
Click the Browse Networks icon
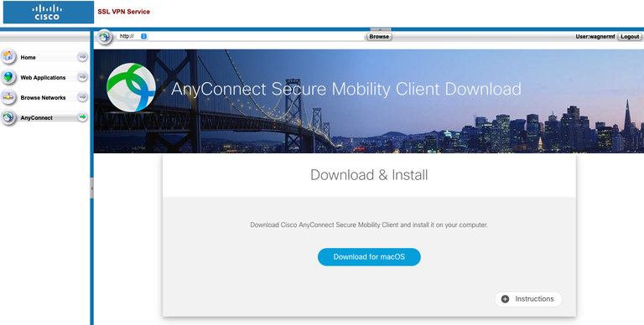(8, 96)
